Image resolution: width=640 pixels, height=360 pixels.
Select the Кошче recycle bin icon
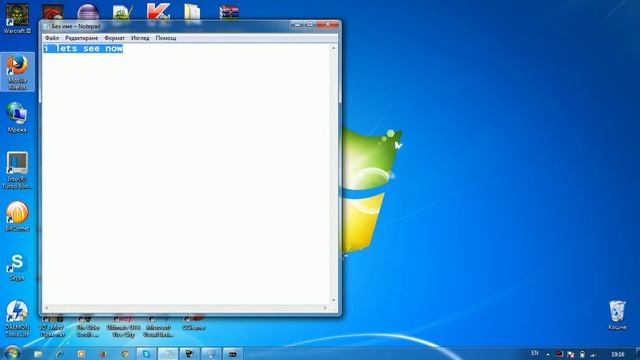[x=617, y=315]
